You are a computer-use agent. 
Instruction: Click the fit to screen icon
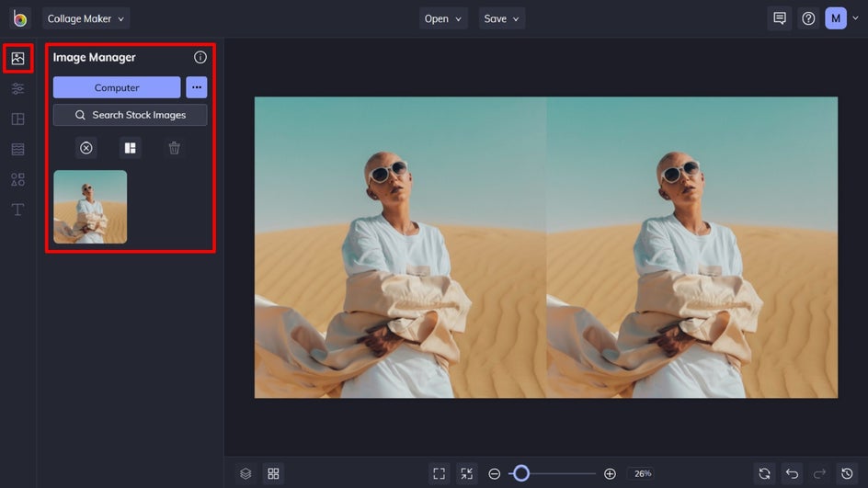click(x=439, y=473)
